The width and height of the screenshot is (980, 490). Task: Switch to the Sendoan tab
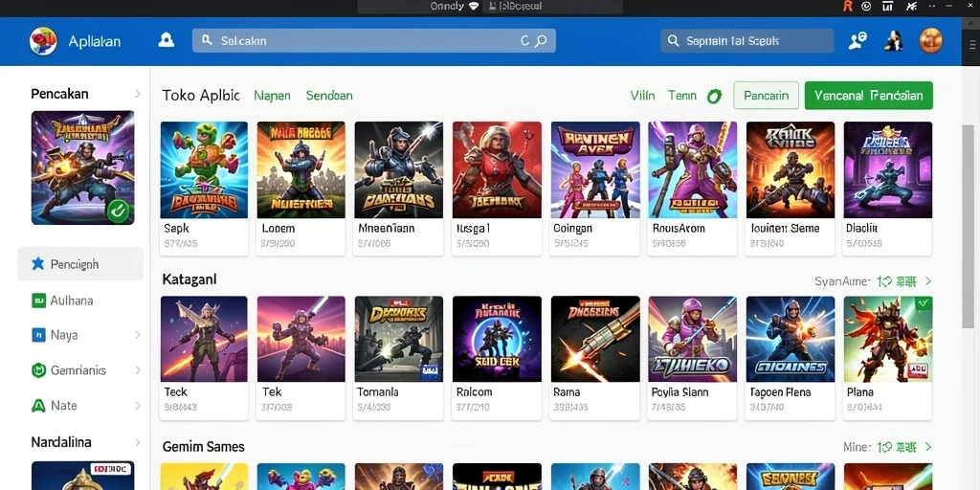tap(329, 96)
